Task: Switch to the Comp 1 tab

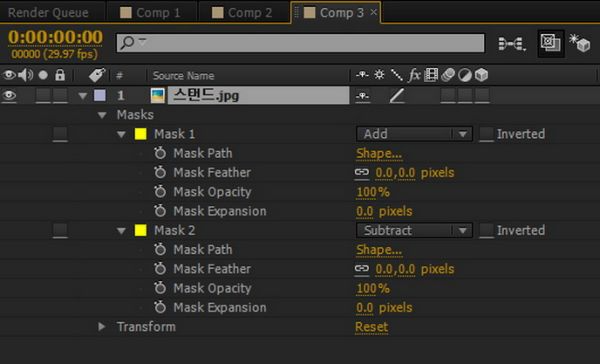Action: [x=151, y=13]
